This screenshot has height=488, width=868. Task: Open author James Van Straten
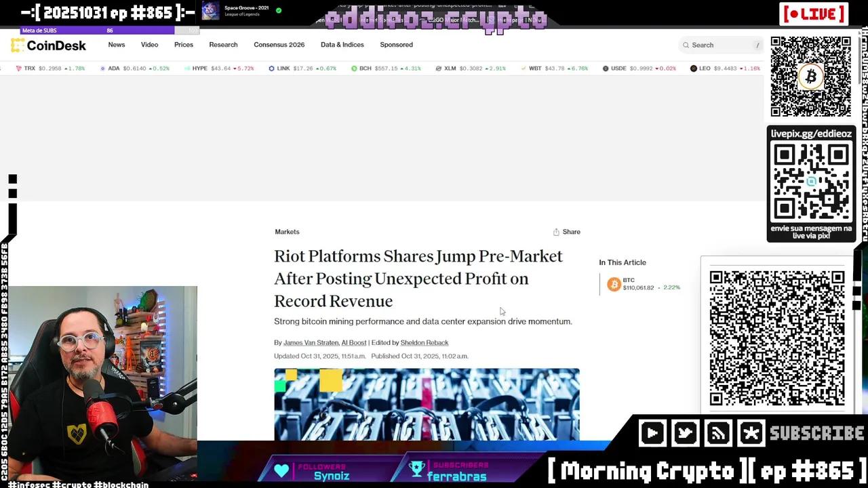pos(311,343)
